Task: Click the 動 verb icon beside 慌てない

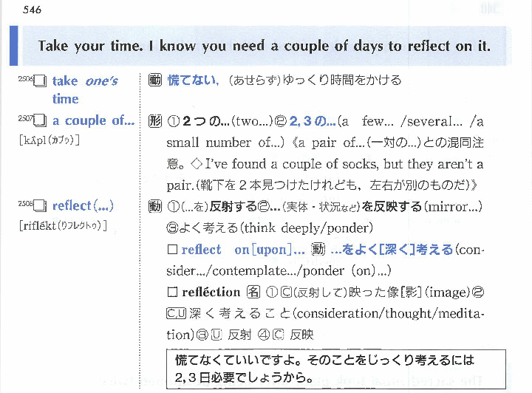Action: (x=154, y=81)
